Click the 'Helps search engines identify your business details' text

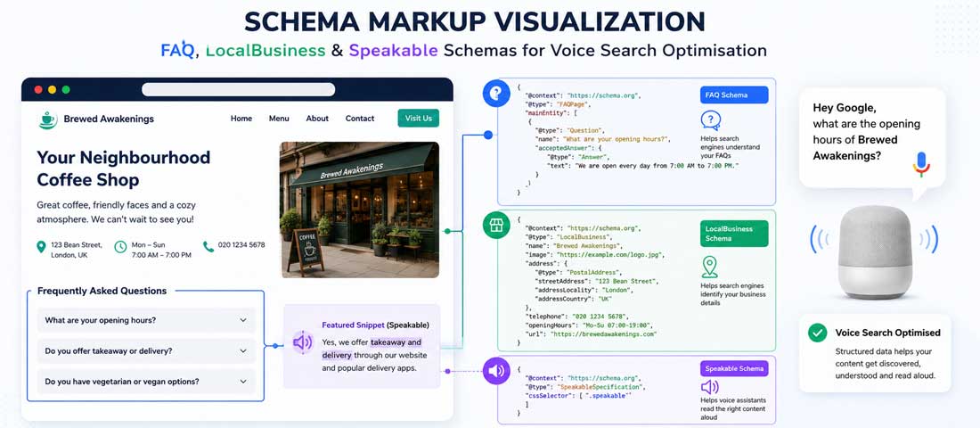tap(733, 294)
